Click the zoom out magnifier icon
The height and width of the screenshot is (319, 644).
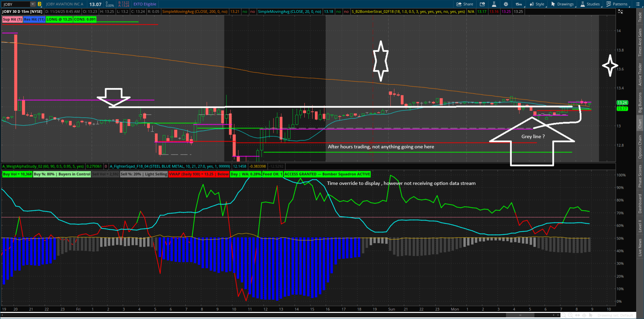coord(563,315)
